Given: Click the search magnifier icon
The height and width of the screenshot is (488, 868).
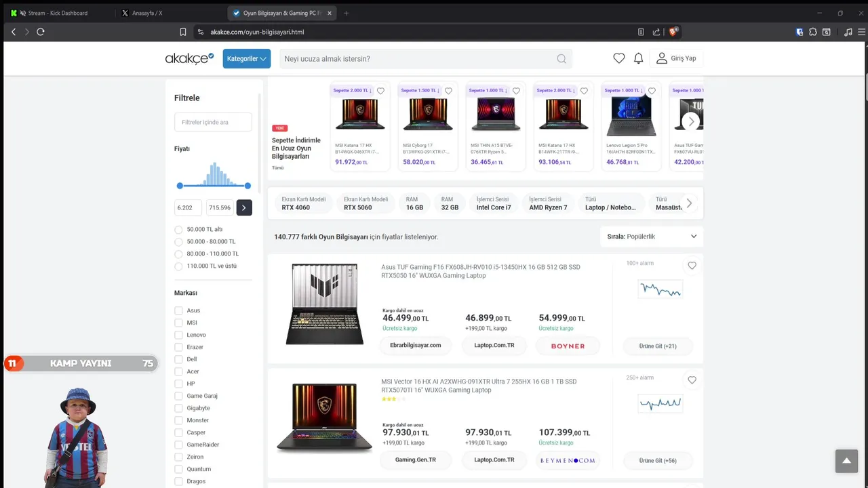Looking at the screenshot, I should pyautogui.click(x=561, y=59).
